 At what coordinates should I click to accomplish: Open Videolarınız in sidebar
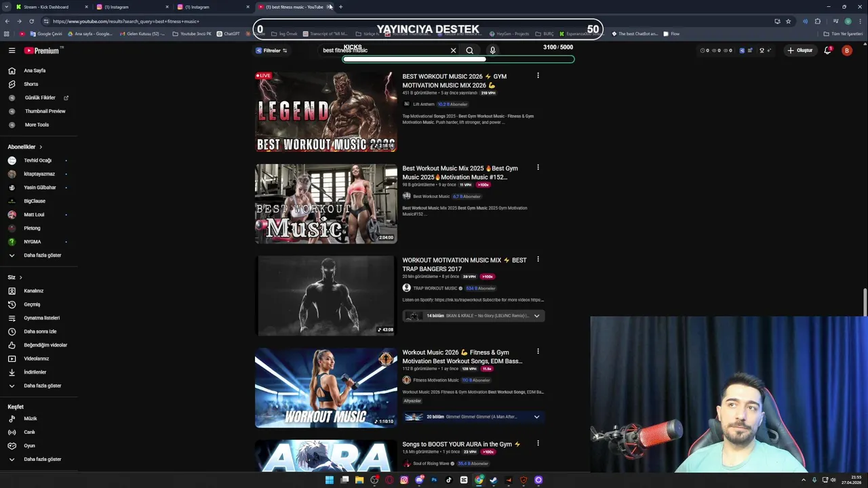(x=36, y=359)
